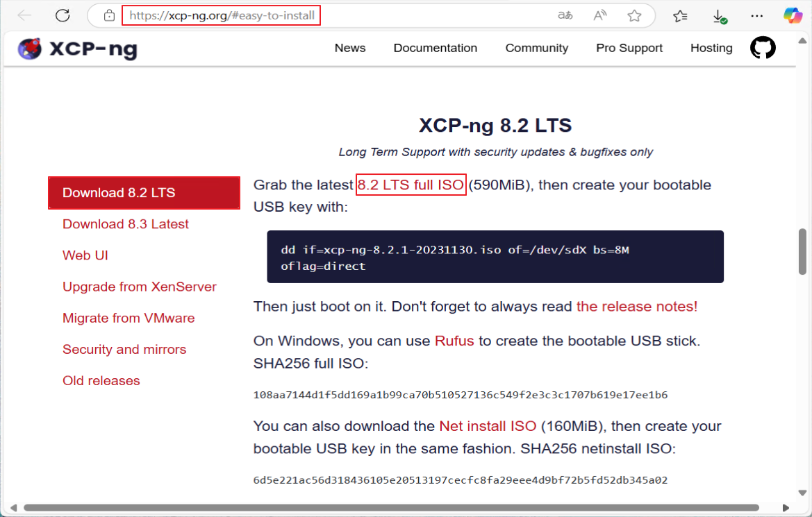The image size is (812, 517).
Task: Open the Community menu item
Action: point(536,48)
